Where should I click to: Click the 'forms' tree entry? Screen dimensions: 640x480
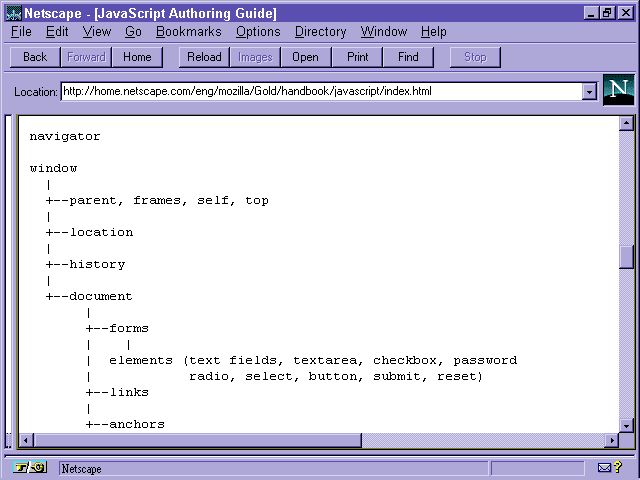coord(129,328)
